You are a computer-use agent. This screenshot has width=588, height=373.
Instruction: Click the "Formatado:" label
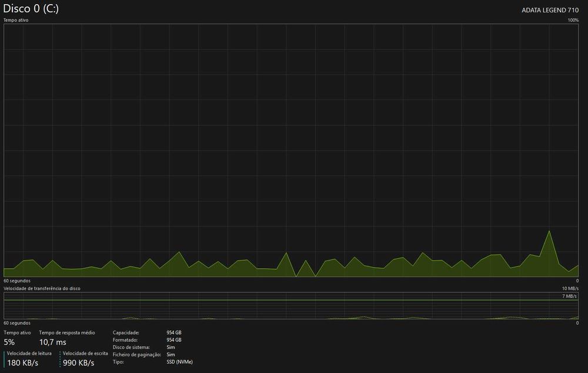pos(125,340)
